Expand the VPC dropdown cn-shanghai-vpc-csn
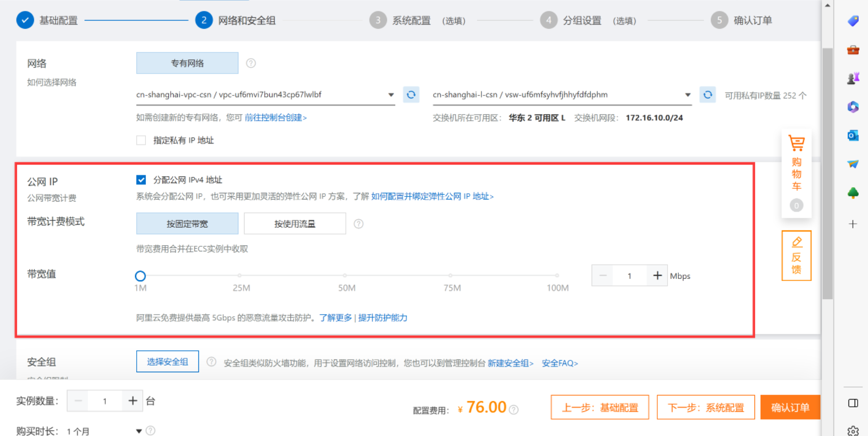Viewport: 868px width, 436px height. click(x=265, y=95)
